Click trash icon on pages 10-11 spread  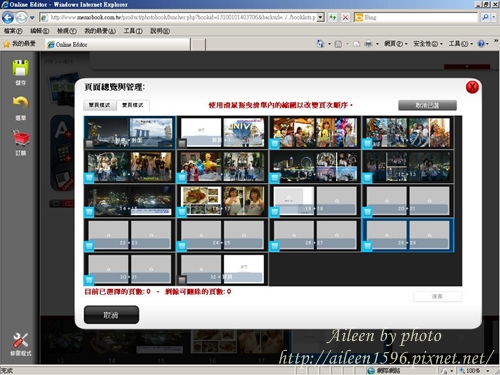[x=274, y=178]
